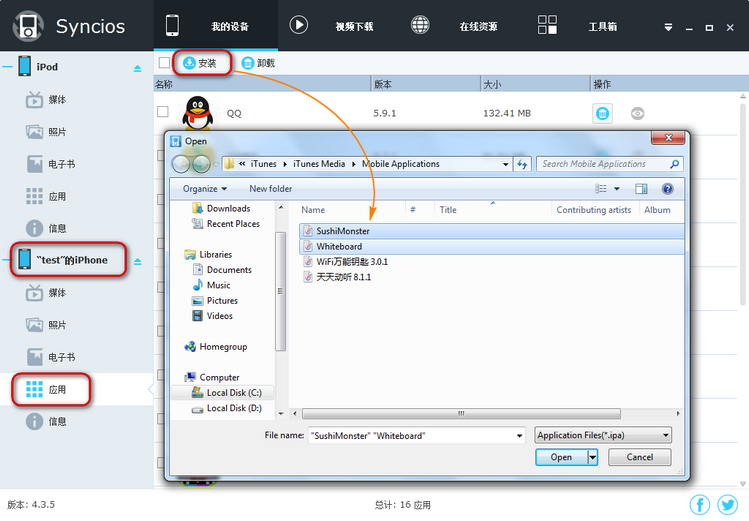Click the Syncios logo icon
749x521 pixels.
[x=28, y=26]
